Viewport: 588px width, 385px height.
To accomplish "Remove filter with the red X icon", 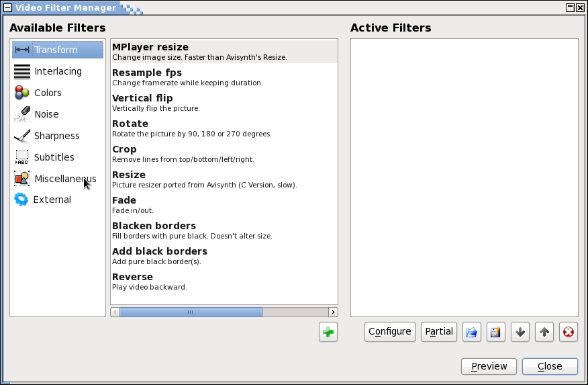I will pos(569,332).
